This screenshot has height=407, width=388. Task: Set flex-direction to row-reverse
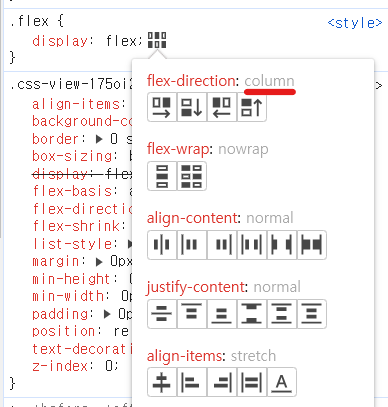tap(222, 107)
